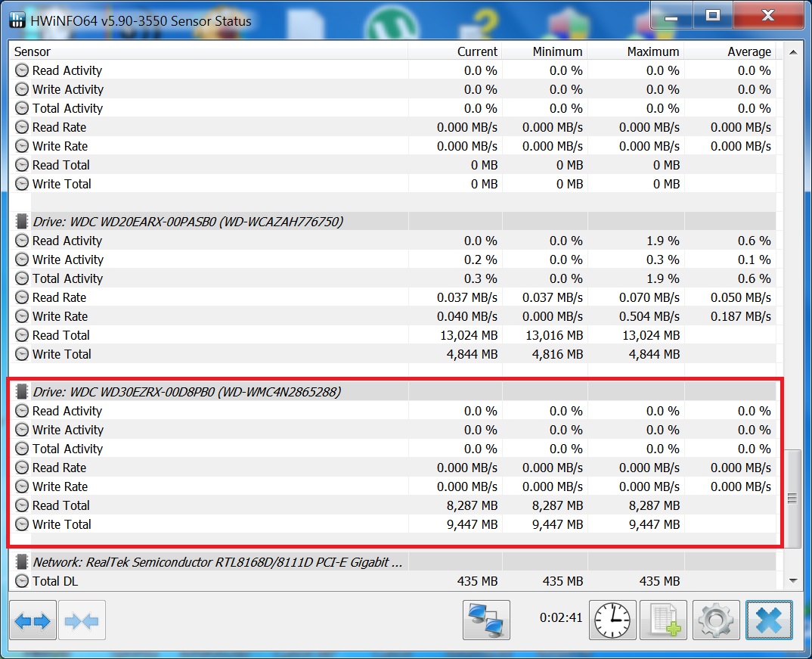Select the Drive WDC WD30EZRX-00D8PB0 header row
Screen dimensions: 812x659
point(392,392)
